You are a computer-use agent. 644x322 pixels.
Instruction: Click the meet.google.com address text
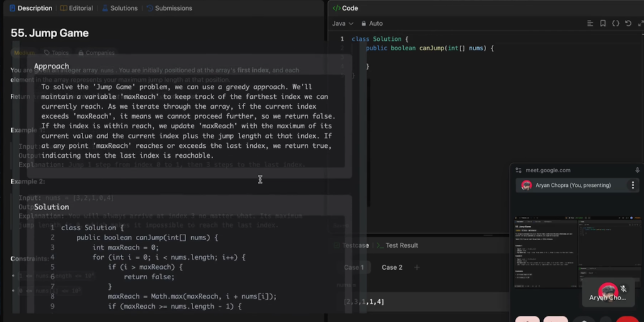point(548,170)
